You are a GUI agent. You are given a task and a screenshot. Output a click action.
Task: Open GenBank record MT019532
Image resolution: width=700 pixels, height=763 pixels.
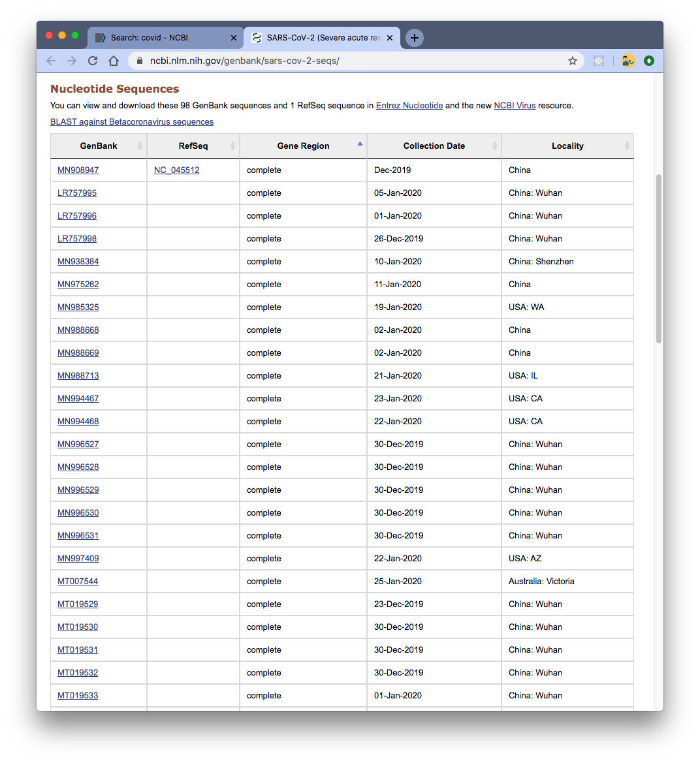click(78, 674)
